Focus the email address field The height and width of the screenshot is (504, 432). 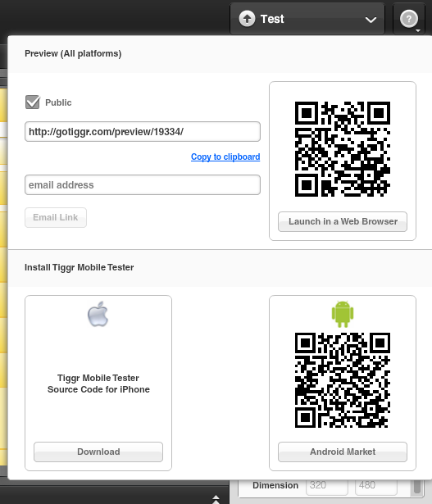tap(143, 185)
